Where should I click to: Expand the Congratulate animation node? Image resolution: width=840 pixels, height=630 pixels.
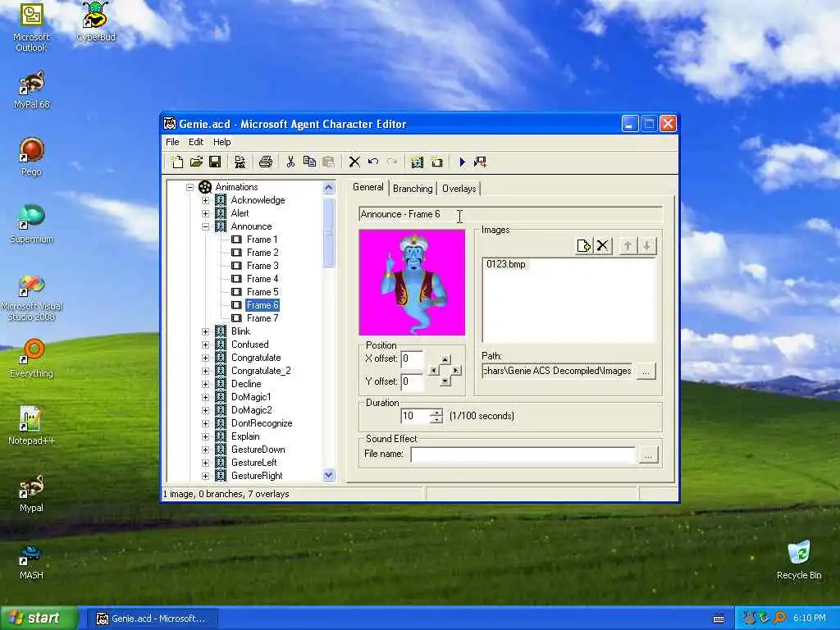click(205, 358)
